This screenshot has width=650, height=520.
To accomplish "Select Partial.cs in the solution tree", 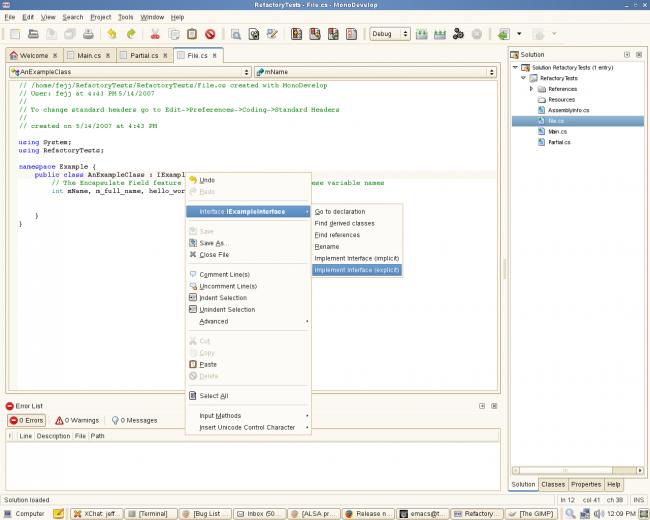I will point(559,142).
